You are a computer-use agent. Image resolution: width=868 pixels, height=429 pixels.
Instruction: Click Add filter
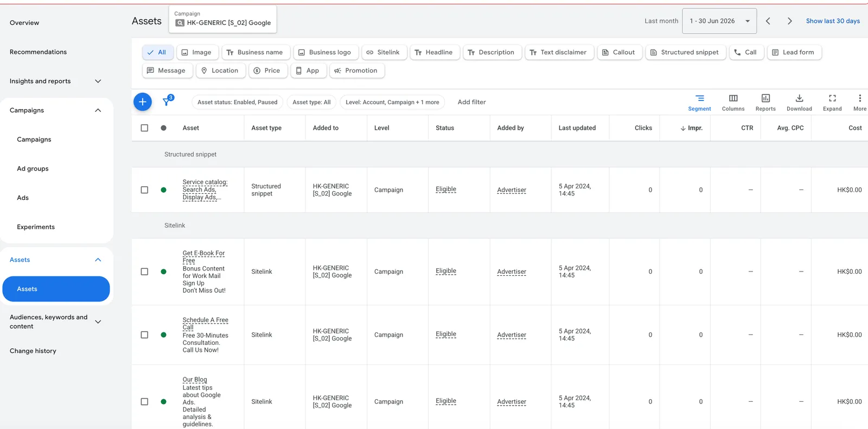[x=471, y=102]
